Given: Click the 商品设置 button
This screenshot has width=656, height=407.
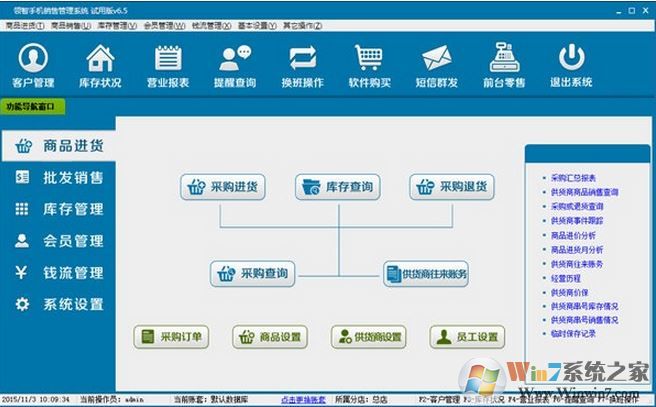Looking at the screenshot, I should [x=270, y=337].
